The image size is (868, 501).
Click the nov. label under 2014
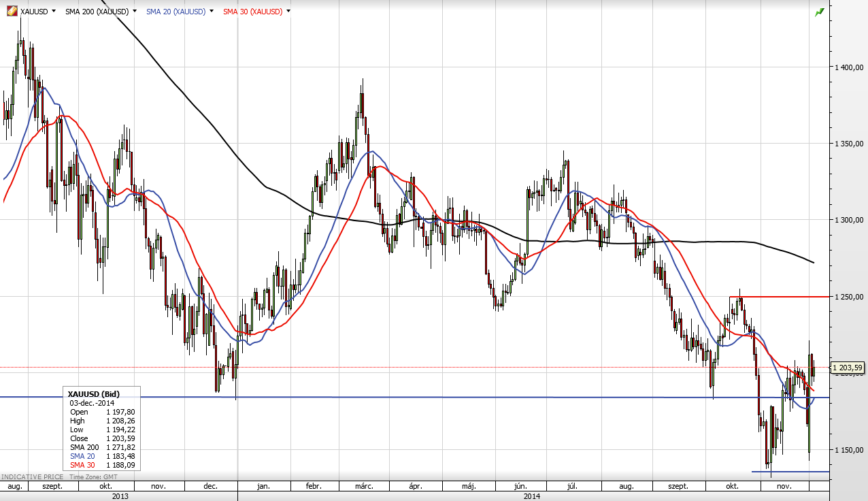784,487
